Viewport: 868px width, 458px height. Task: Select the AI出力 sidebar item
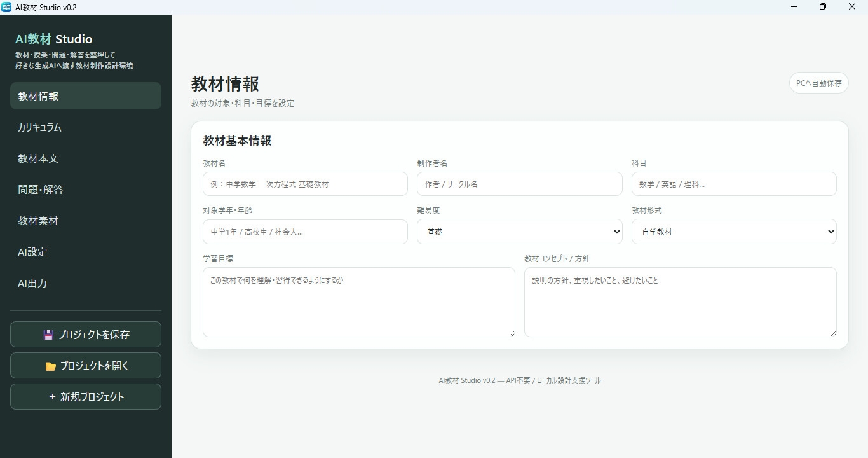[86, 283]
